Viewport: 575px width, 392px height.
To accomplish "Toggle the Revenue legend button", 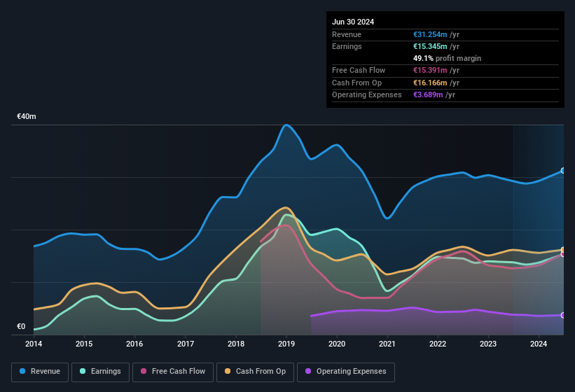I will click(40, 372).
